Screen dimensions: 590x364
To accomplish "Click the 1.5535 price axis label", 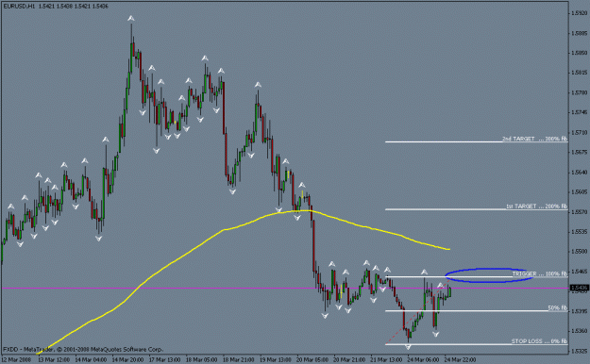I will click(579, 232).
